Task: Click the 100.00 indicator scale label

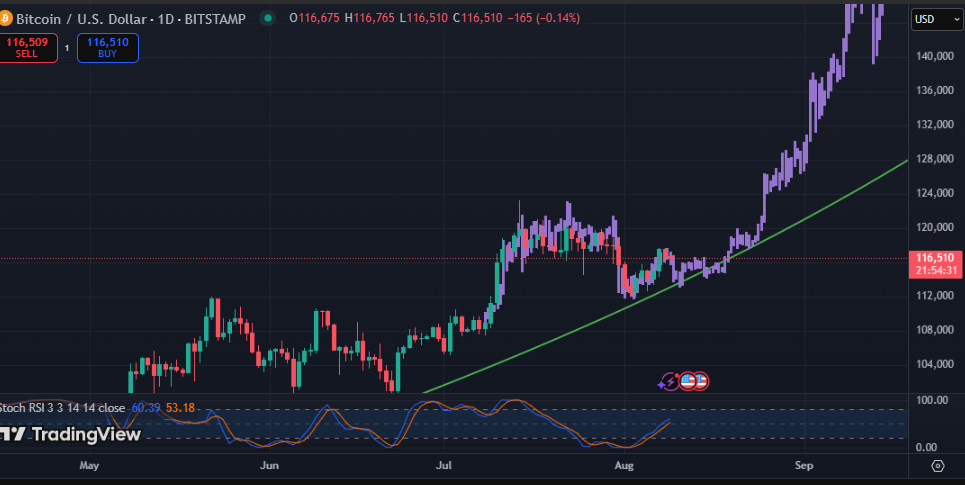Action: [x=932, y=401]
